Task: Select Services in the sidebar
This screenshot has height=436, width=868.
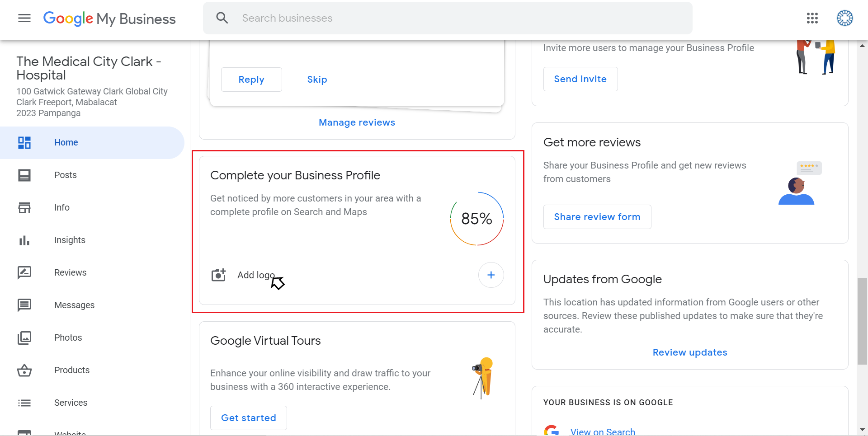Action: click(71, 403)
